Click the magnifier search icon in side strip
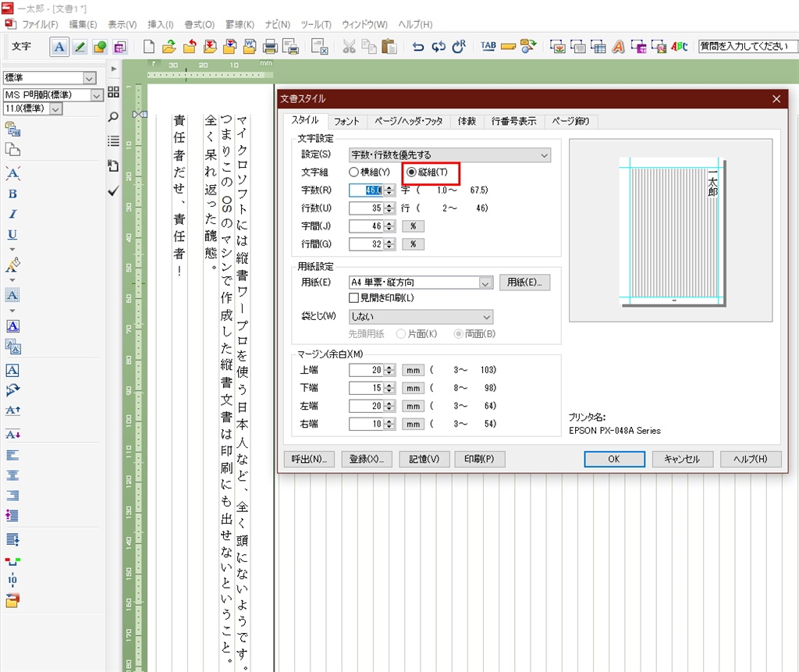 (x=113, y=117)
